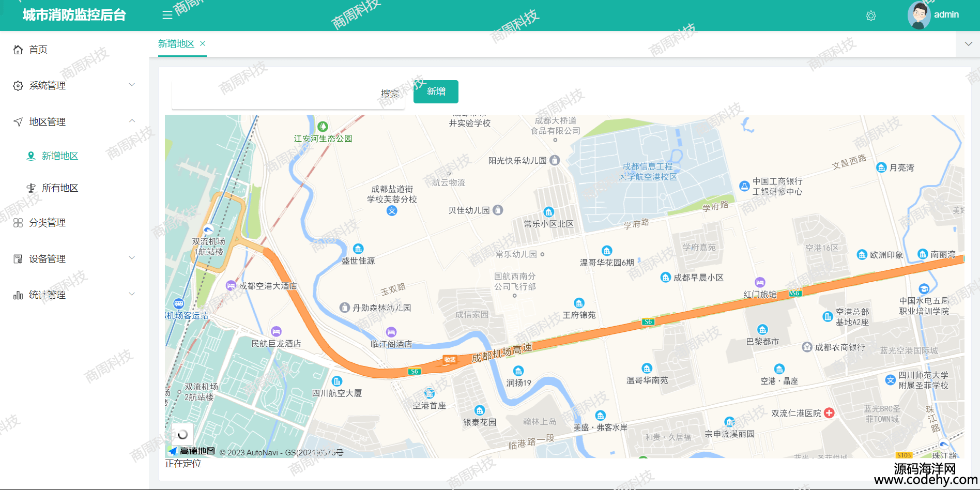Click the 双流机场1航站楼 airport marker
The height and width of the screenshot is (490, 980).
[208, 229]
